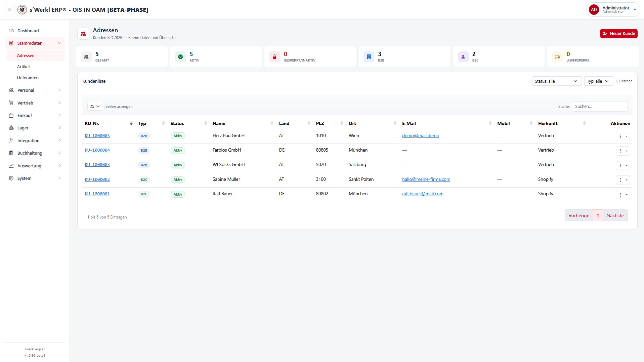This screenshot has height=362, width=644.
Task: Open the Dashboard from the sidebar
Action: (35, 31)
